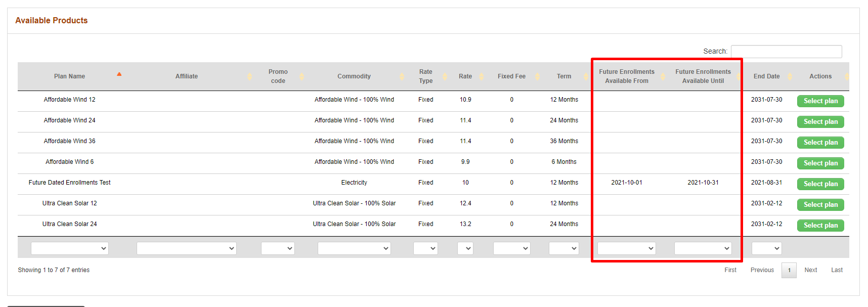Click the 2021-08-31 end date
The height and width of the screenshot is (307, 868).
pyautogui.click(x=767, y=183)
